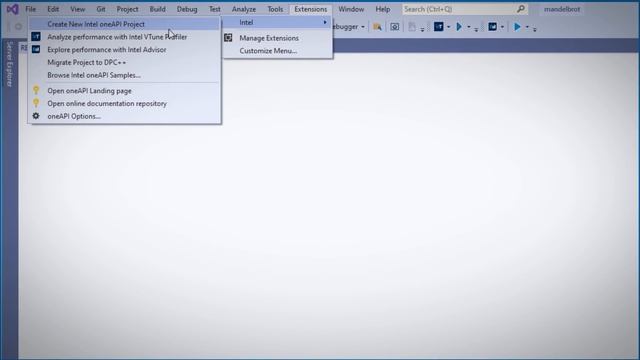Open the Test menu
The height and width of the screenshot is (360, 640).
tap(215, 9)
